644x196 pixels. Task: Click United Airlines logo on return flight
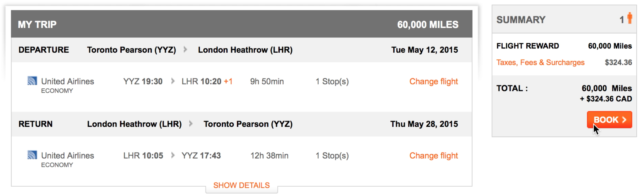(32, 155)
